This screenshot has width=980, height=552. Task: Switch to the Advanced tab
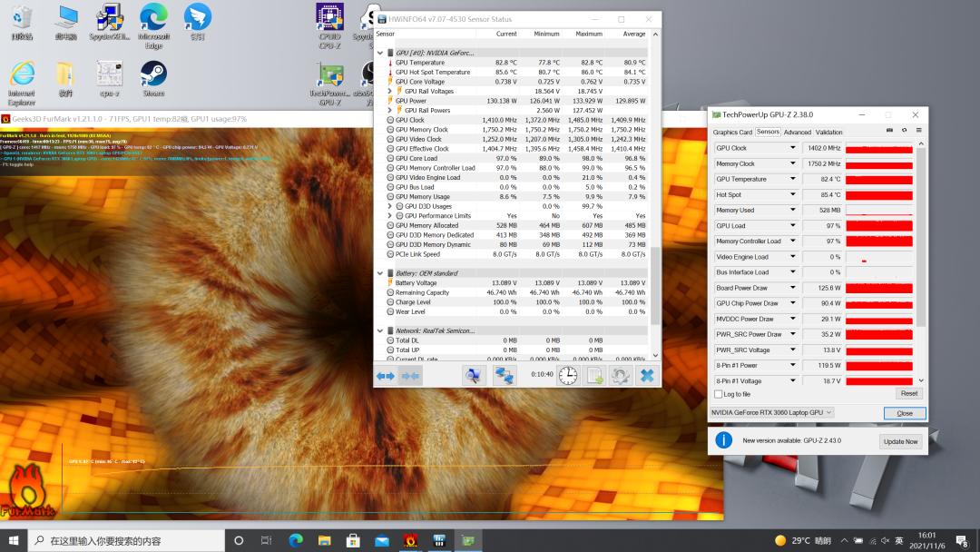(x=797, y=133)
